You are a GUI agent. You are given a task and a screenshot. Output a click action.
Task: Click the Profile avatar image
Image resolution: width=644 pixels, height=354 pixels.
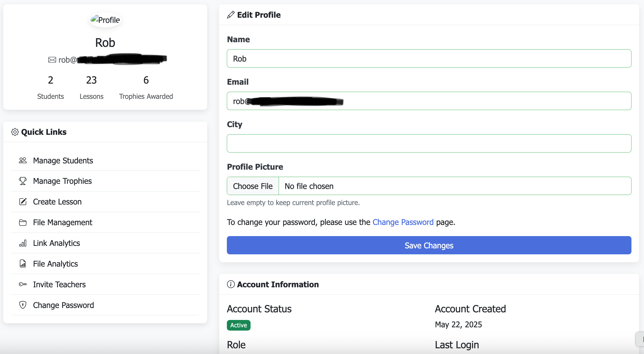point(105,20)
